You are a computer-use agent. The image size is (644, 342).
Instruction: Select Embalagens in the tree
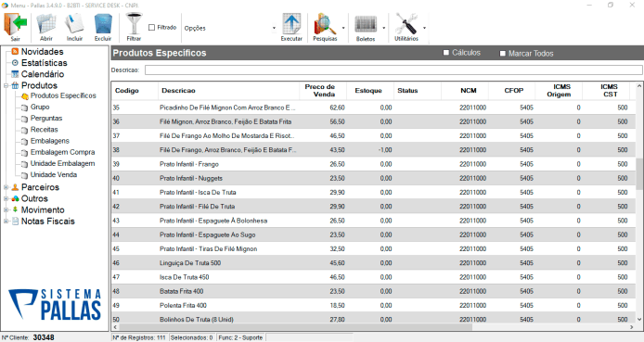tap(50, 141)
